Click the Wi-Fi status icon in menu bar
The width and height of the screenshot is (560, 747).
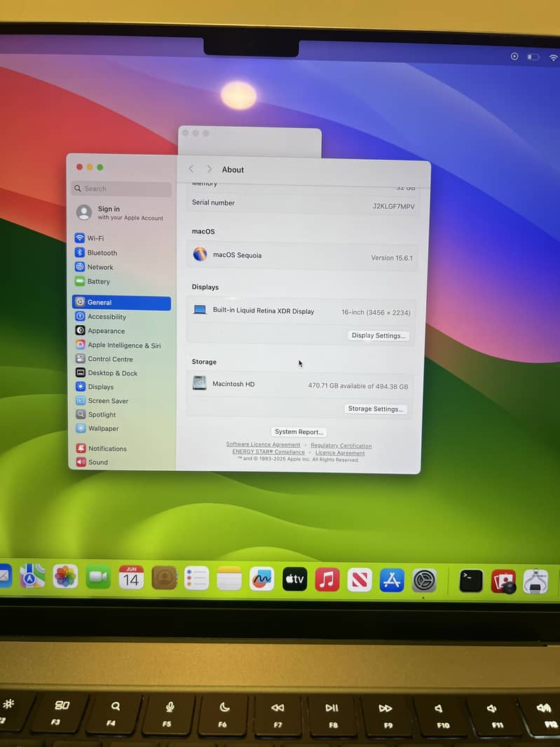click(x=553, y=57)
